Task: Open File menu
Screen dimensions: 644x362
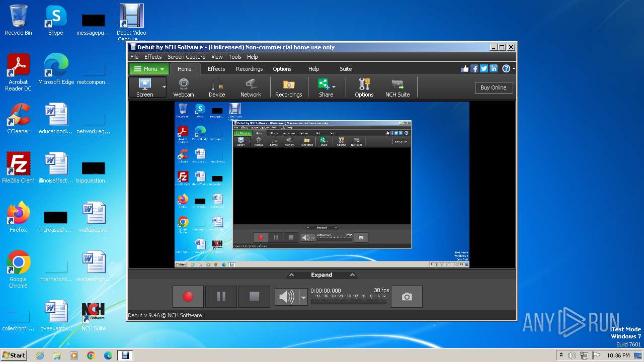Action: click(x=134, y=57)
